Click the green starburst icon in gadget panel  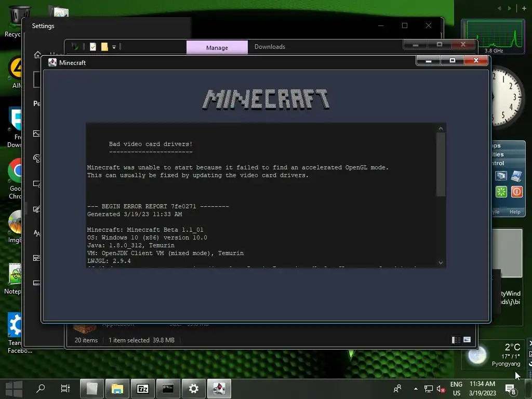click(501, 192)
